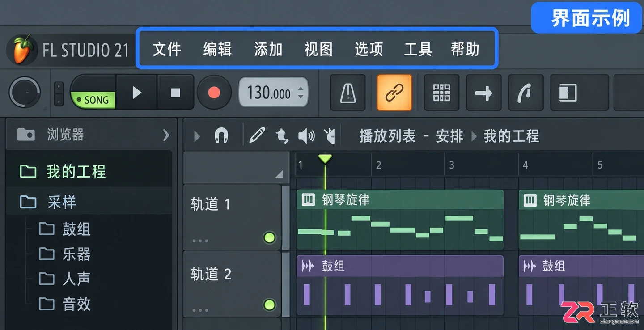Viewport: 644px width, 330px height.
Task: Click the split panel layout toolbar icon
Action: [568, 93]
